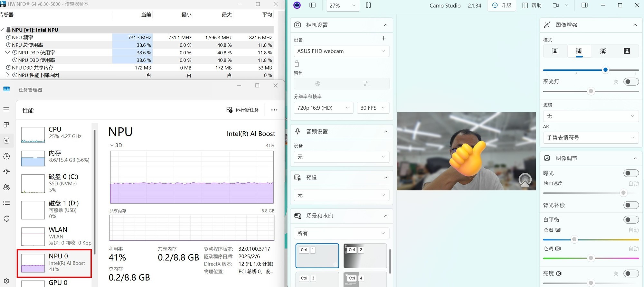This screenshot has height=287, width=644.
Task: Open the AR 手势表情符号 dropdown
Action: 591,138
